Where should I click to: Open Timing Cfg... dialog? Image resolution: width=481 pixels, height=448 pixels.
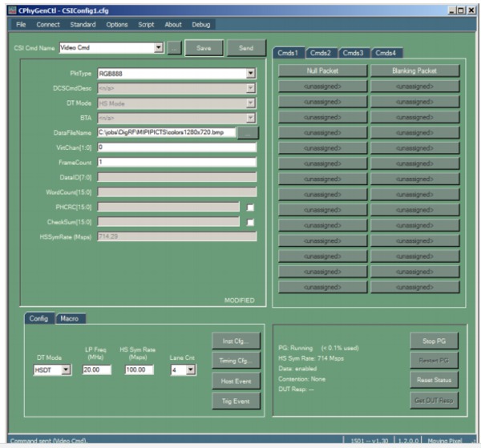(x=236, y=361)
